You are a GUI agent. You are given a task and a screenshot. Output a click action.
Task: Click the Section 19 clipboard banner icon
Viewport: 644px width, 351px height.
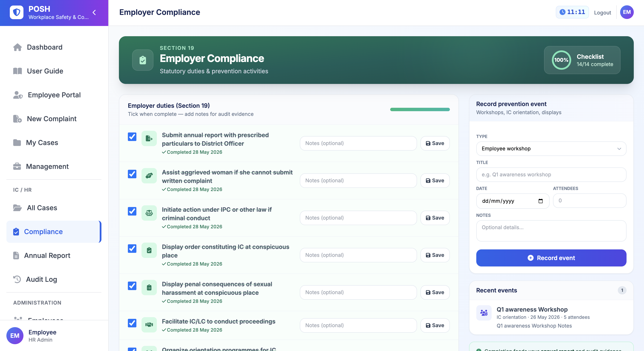click(143, 60)
